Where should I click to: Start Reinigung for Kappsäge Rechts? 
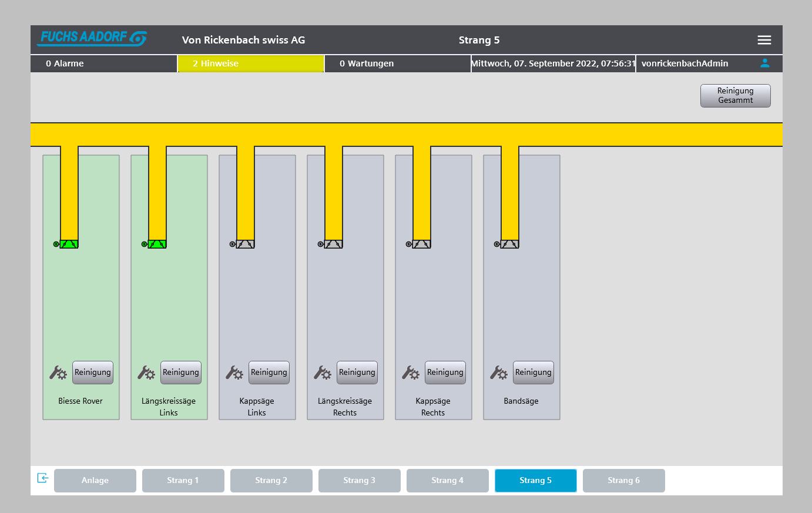(445, 373)
